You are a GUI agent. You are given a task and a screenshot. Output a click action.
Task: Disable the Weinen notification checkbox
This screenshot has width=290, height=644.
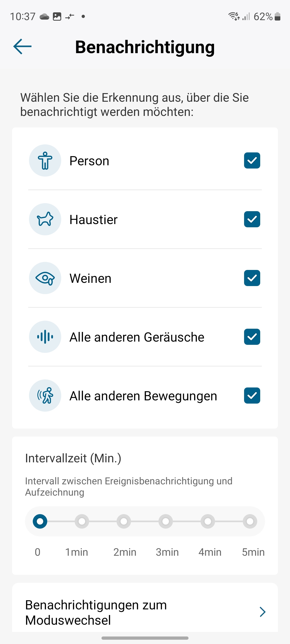coord(252,278)
